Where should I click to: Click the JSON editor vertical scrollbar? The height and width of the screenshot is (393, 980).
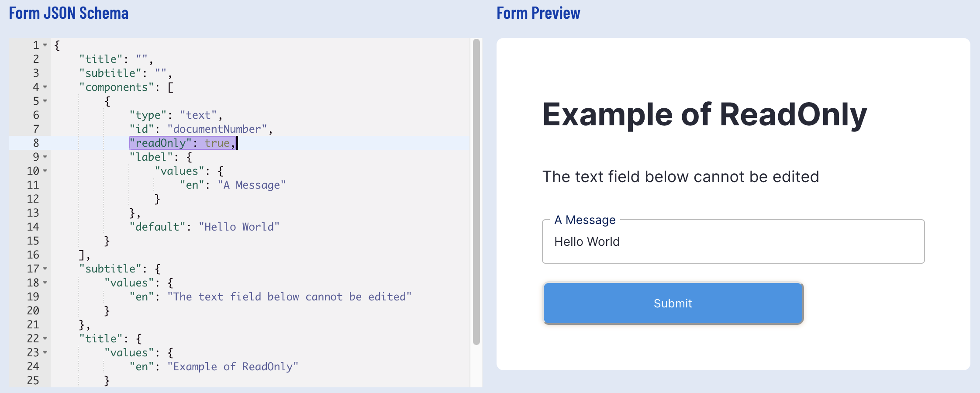click(x=476, y=192)
